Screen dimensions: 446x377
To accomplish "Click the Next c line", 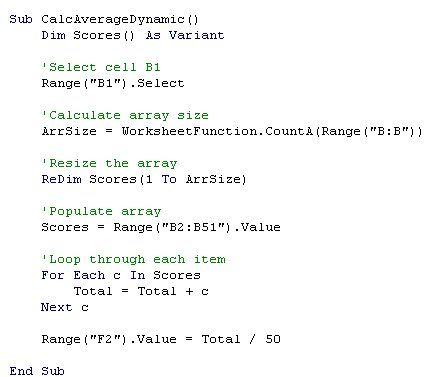I will (65, 307).
